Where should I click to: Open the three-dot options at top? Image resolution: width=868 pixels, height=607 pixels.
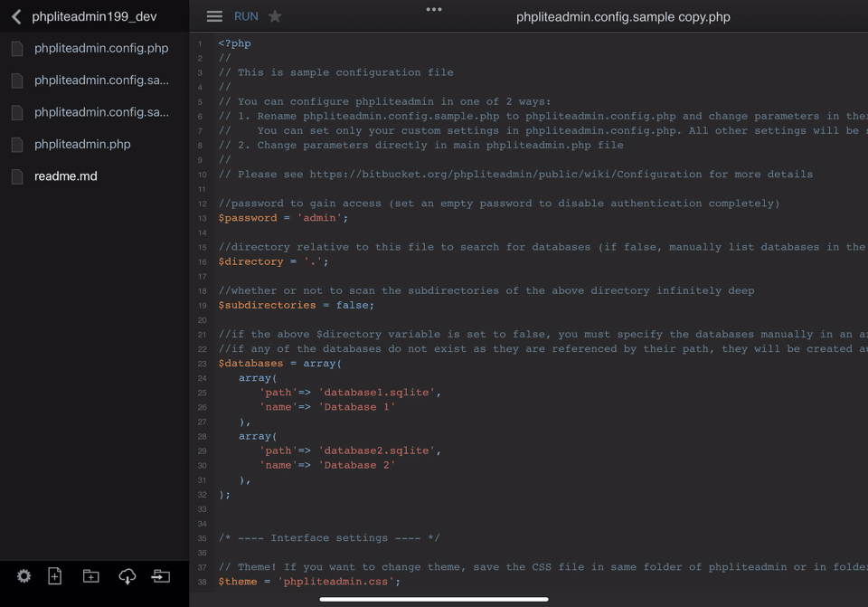pyautogui.click(x=434, y=9)
